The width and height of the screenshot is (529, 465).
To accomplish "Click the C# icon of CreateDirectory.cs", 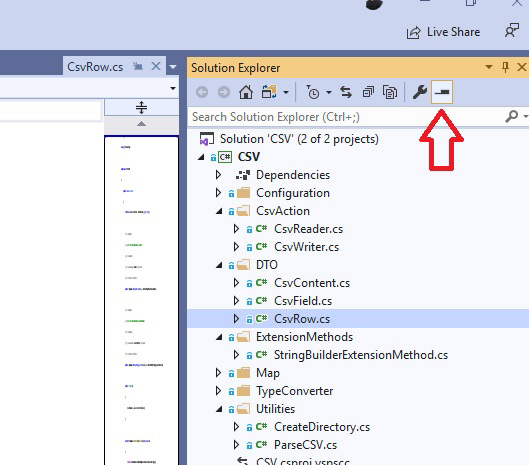I will click(261, 426).
